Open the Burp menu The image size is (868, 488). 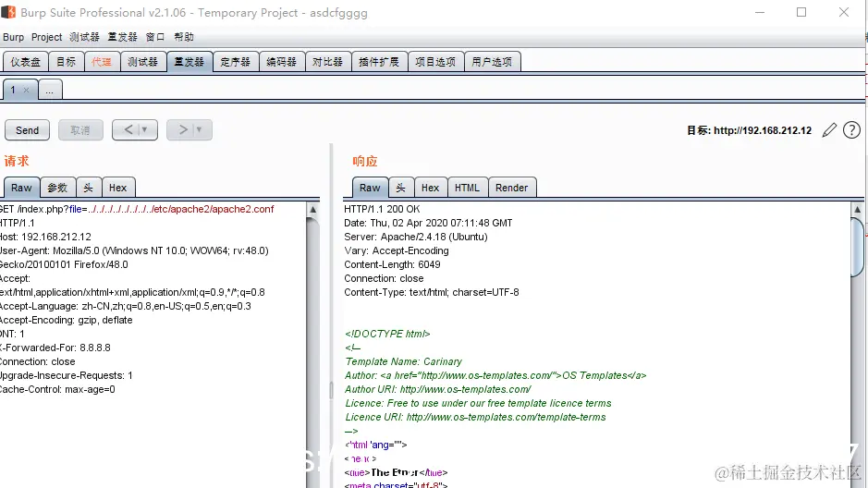[13, 37]
